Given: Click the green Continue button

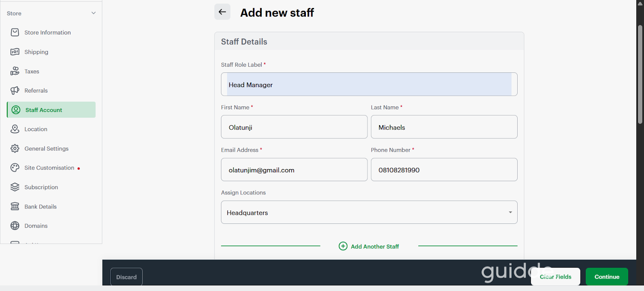Looking at the screenshot, I should click(x=607, y=277).
